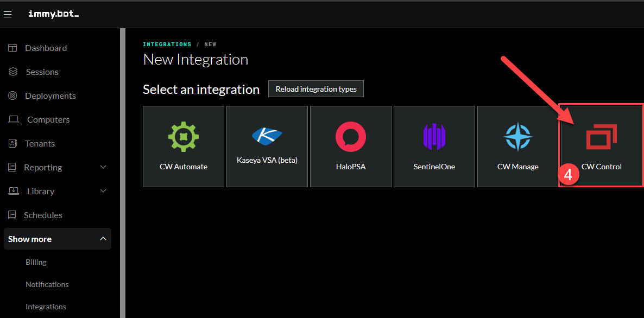The image size is (644, 318).
Task: Open Computers in the sidebar
Action: [48, 120]
